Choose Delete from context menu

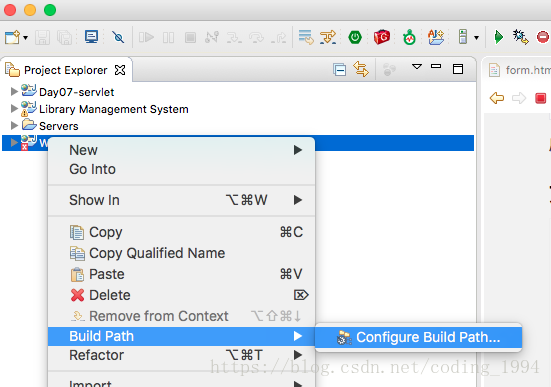181,295
